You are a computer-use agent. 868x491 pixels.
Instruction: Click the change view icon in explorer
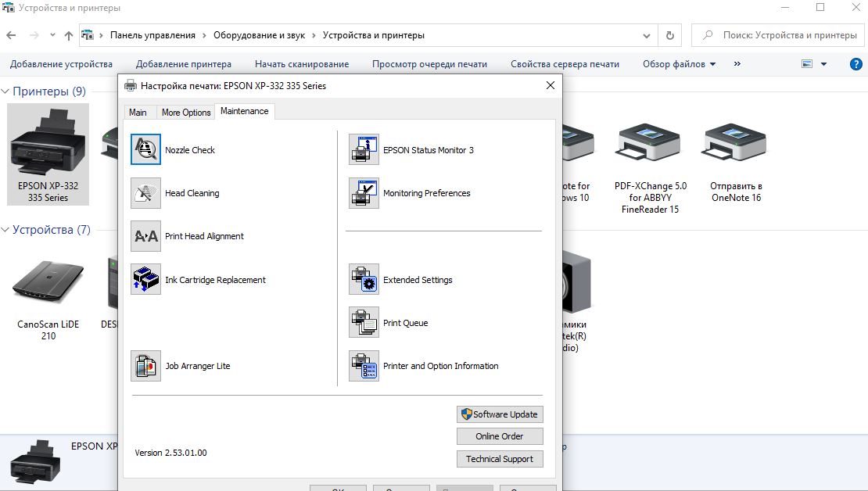click(807, 64)
